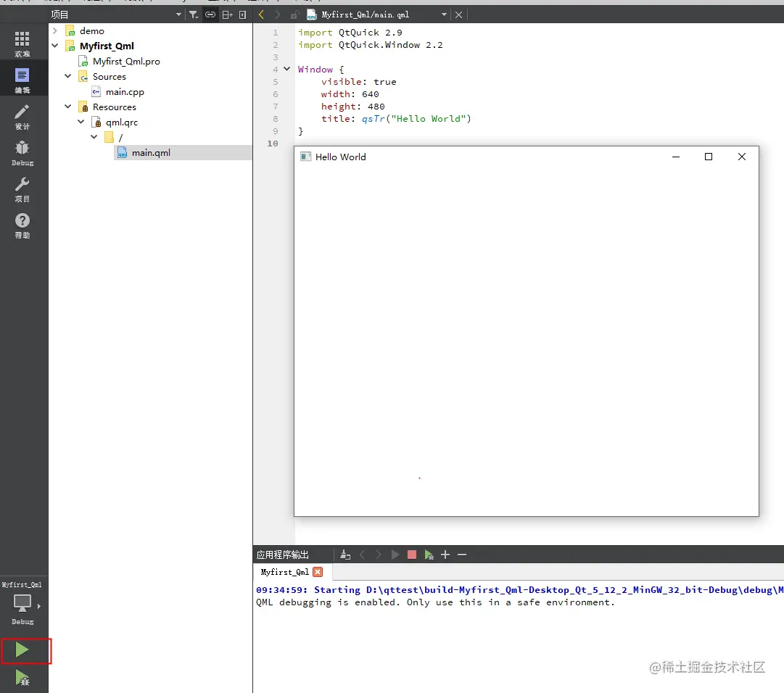784x693 pixels.
Task: Close project side pane icon
Action: [x=242, y=14]
